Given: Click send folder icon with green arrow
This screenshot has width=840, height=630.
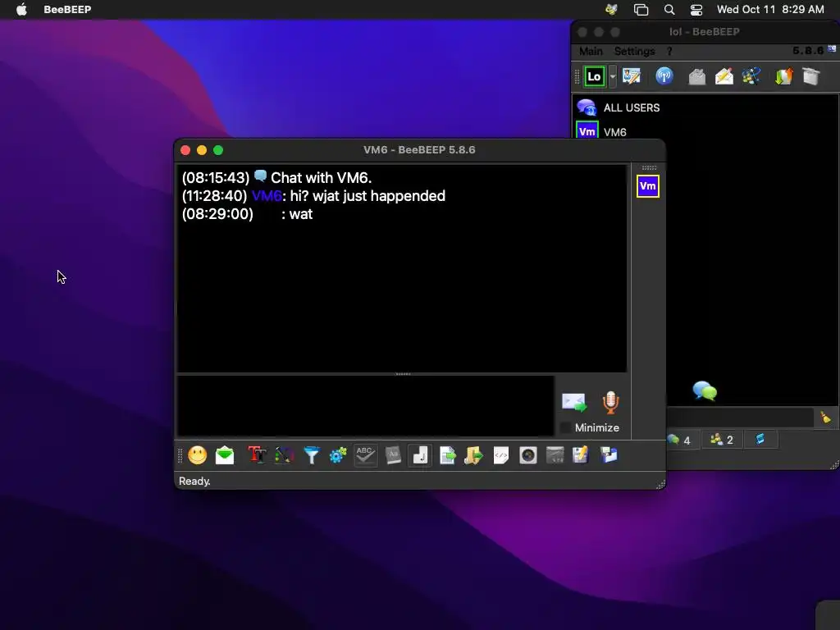Looking at the screenshot, I should pos(473,455).
